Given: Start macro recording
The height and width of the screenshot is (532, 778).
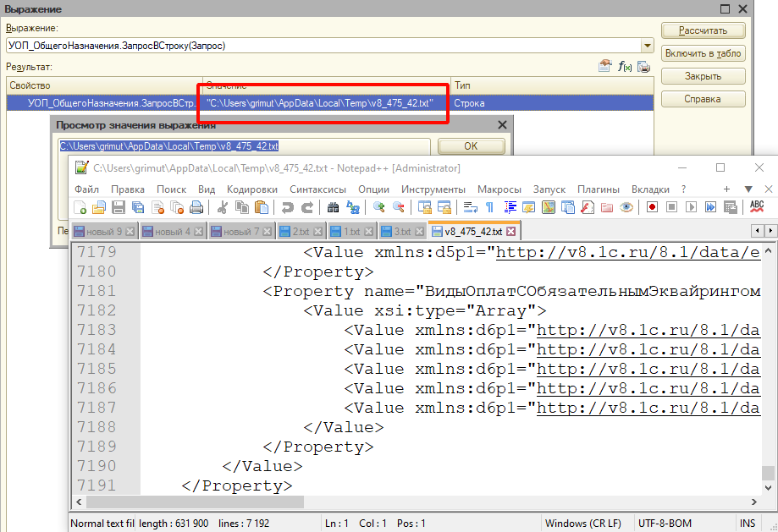Looking at the screenshot, I should click(652, 206).
